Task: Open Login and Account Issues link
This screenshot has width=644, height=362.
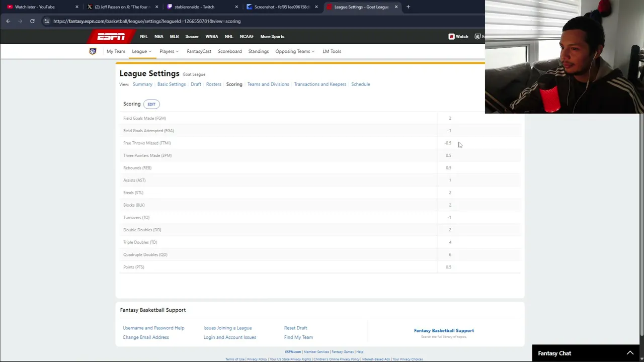Action: click(230, 337)
